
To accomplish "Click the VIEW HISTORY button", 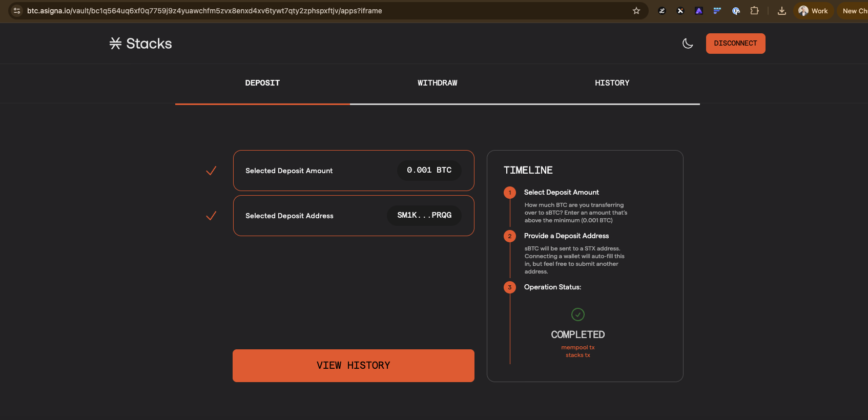I will 353,365.
